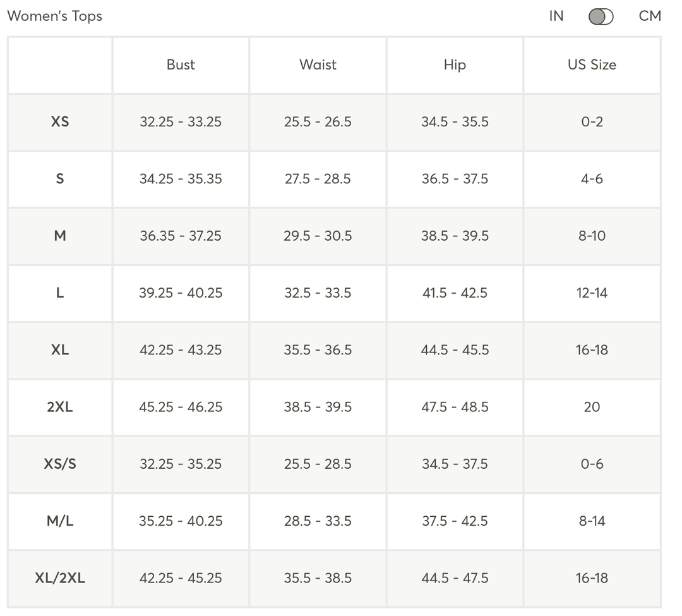
Task: Select the S size row label
Action: click(60, 179)
